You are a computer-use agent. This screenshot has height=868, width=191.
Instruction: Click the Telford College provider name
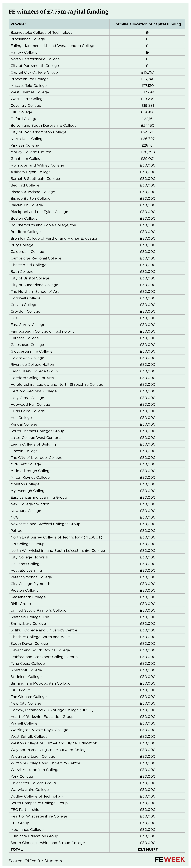[24, 119]
